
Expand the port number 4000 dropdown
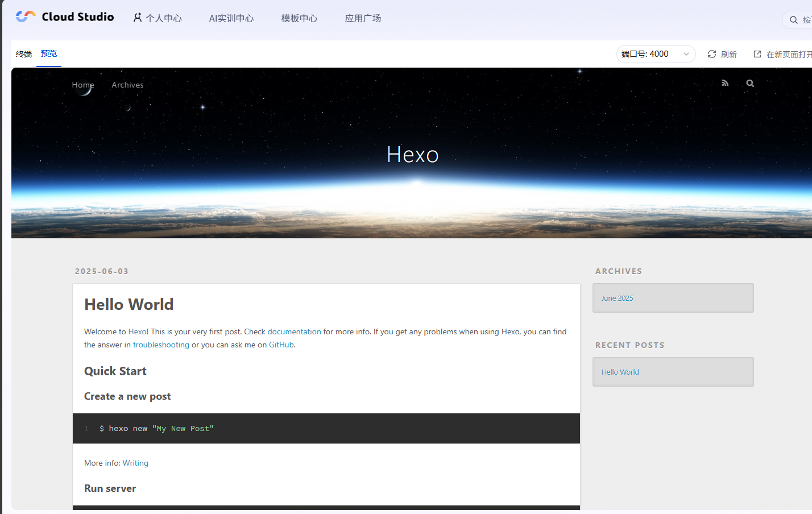coord(656,54)
